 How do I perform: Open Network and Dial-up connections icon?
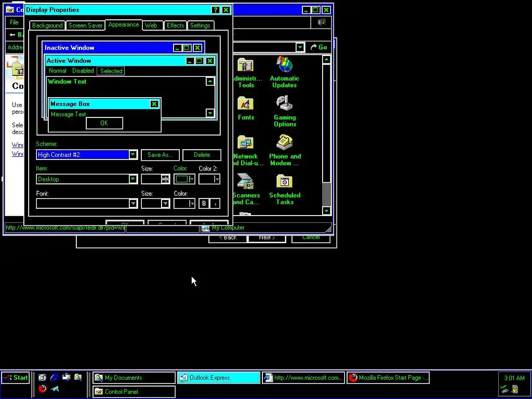point(247,150)
